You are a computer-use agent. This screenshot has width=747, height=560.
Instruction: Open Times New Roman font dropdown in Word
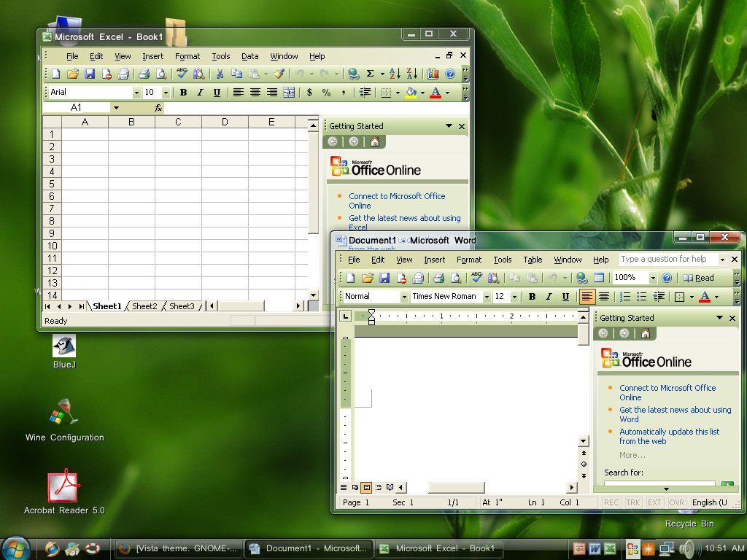pos(487,297)
